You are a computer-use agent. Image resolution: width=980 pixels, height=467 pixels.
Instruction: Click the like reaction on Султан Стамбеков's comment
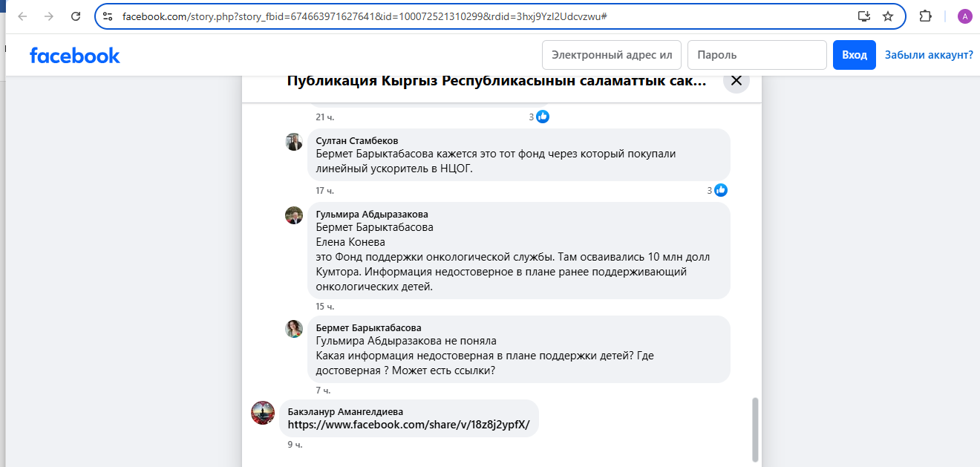[x=720, y=191]
